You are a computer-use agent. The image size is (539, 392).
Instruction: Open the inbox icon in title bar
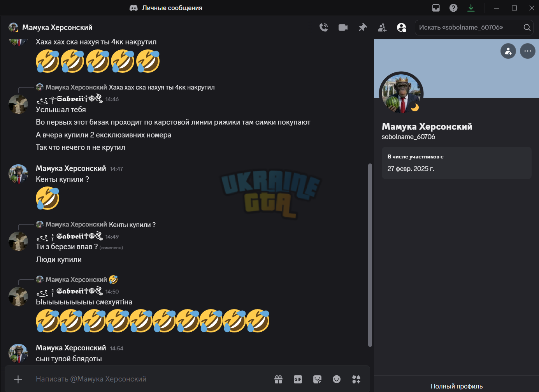coord(436,8)
